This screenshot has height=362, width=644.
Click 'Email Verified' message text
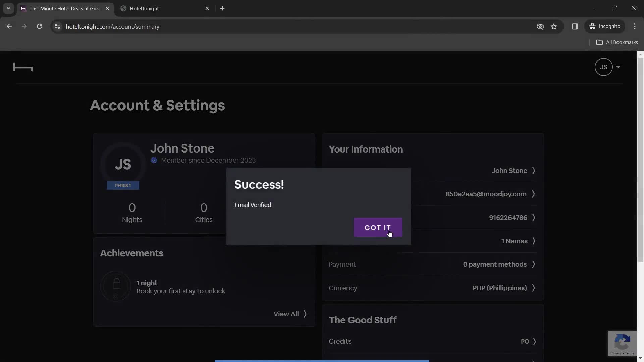253,205
